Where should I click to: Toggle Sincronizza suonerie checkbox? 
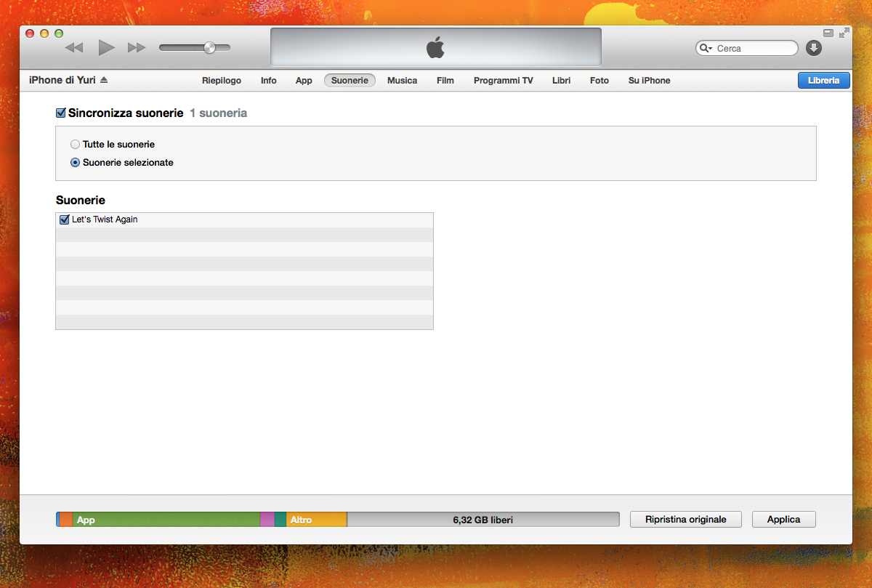(61, 113)
